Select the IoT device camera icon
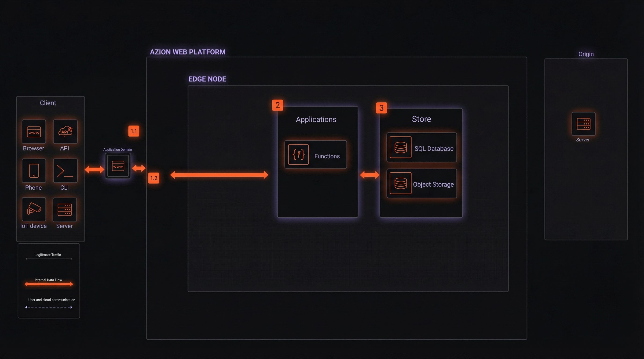The height and width of the screenshot is (359, 644). [x=34, y=209]
